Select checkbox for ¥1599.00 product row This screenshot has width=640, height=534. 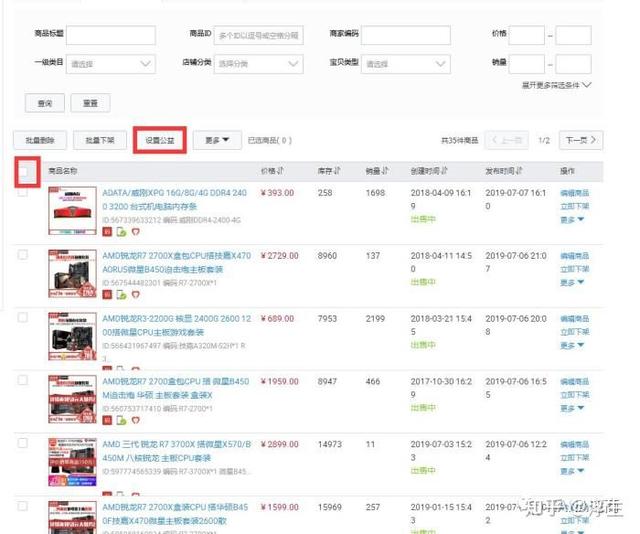coord(23,506)
